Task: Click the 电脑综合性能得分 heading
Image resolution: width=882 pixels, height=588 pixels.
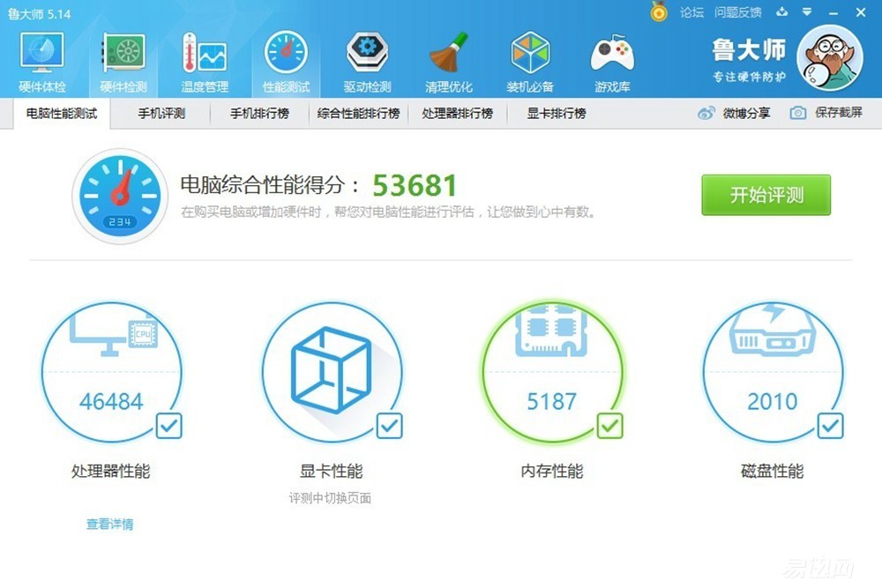Action: (269, 184)
